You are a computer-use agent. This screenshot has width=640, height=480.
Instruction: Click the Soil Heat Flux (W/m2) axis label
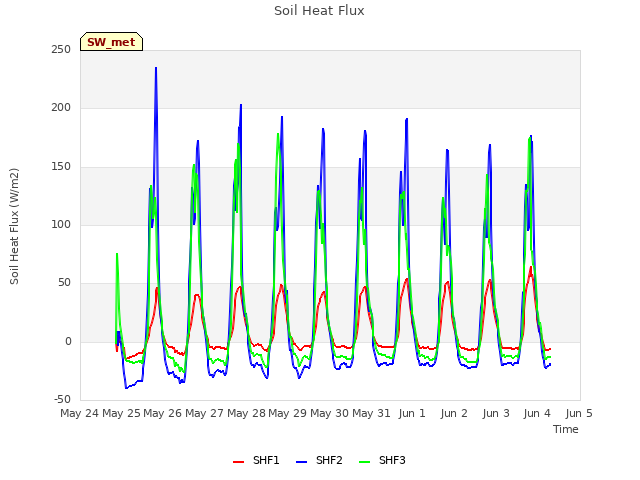[x=14, y=226]
